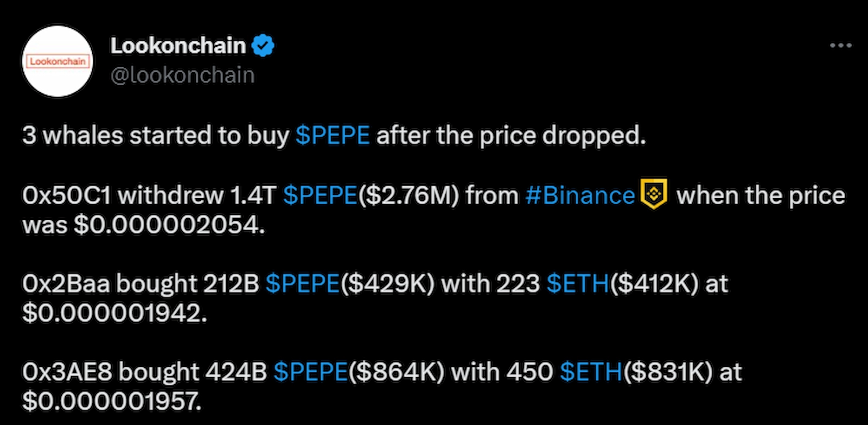This screenshot has width=868, height=425.
Task: Click the Binance logo emoji
Action: click(x=654, y=195)
